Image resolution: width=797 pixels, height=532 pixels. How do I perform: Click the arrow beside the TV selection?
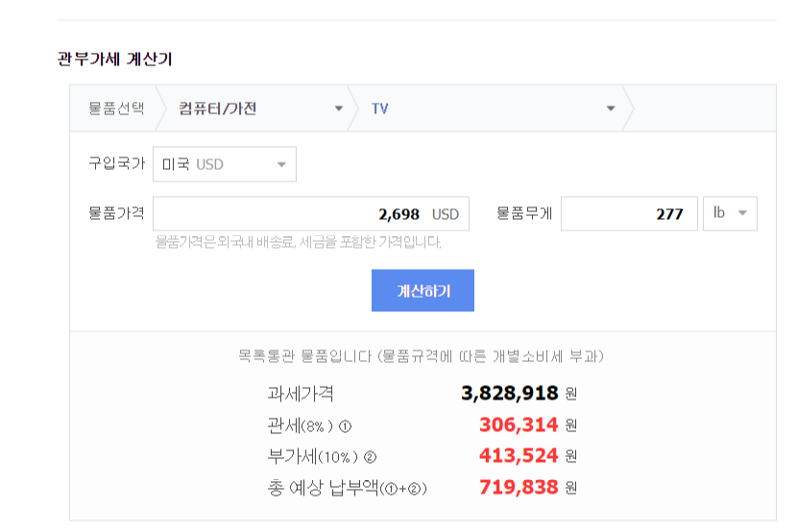pyautogui.click(x=611, y=109)
